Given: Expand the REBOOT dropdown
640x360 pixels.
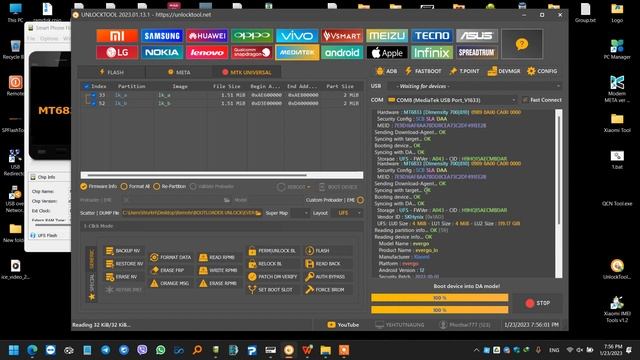Looking at the screenshot, I should (293, 187).
